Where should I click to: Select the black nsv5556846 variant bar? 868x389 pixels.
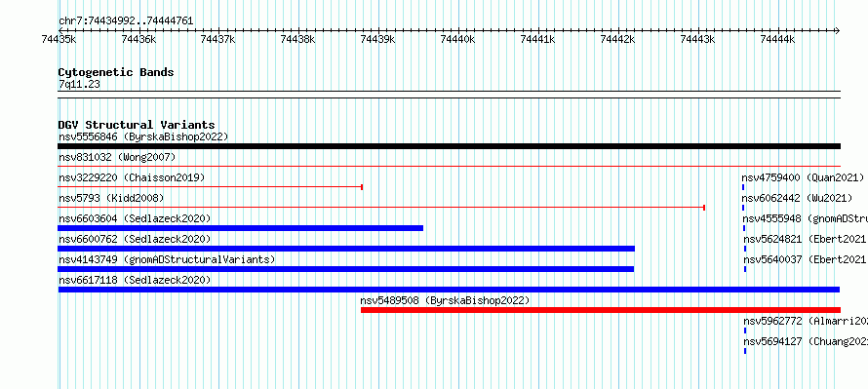(449, 146)
